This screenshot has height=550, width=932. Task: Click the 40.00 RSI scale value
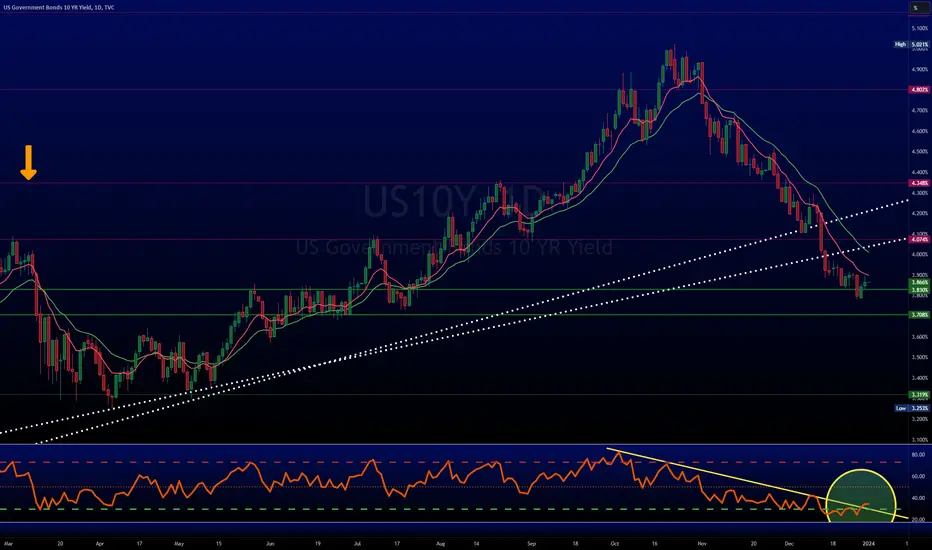[x=918, y=498]
